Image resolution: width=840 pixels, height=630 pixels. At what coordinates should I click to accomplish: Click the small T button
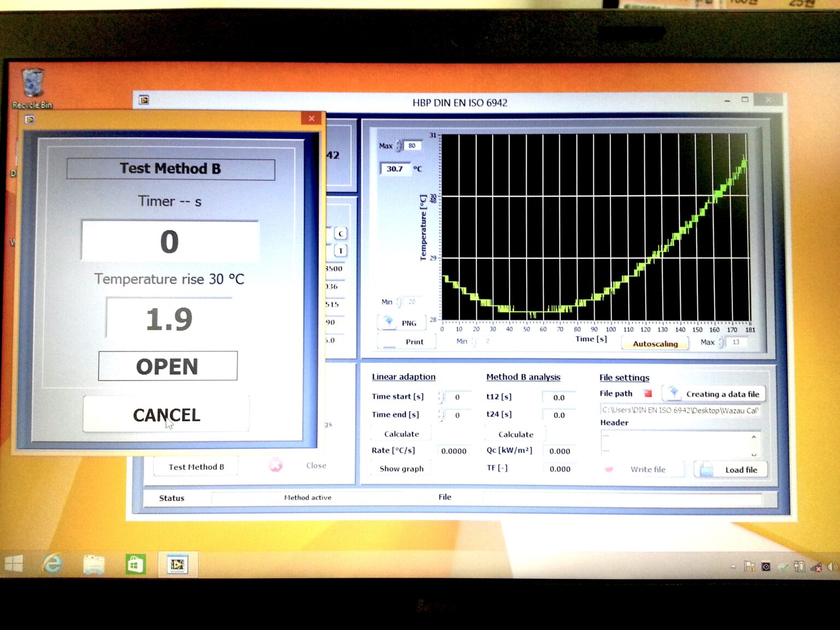[x=341, y=251]
